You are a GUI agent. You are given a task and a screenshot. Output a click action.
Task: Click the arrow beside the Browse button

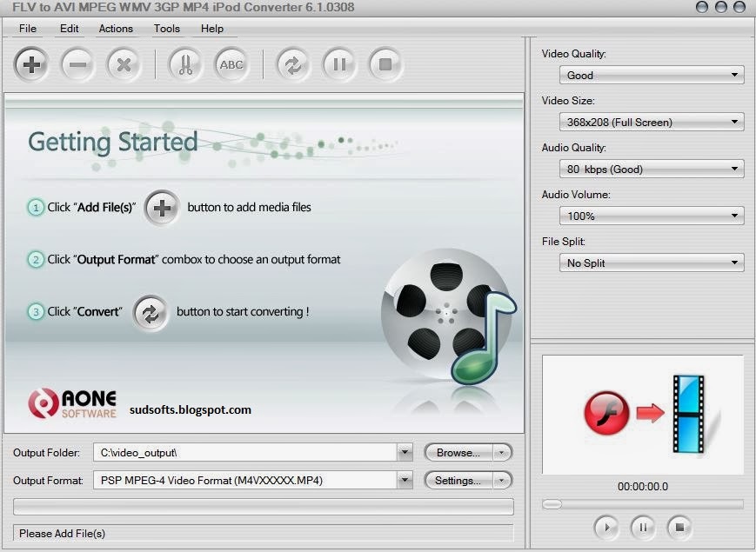click(x=502, y=452)
